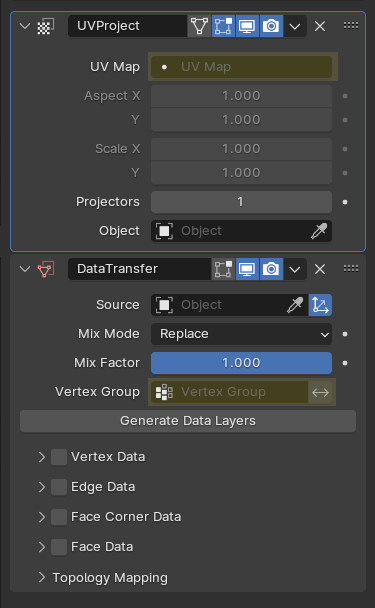Edit the UVProject modifier name field
Screen dimensions: 375x608
[128, 26]
